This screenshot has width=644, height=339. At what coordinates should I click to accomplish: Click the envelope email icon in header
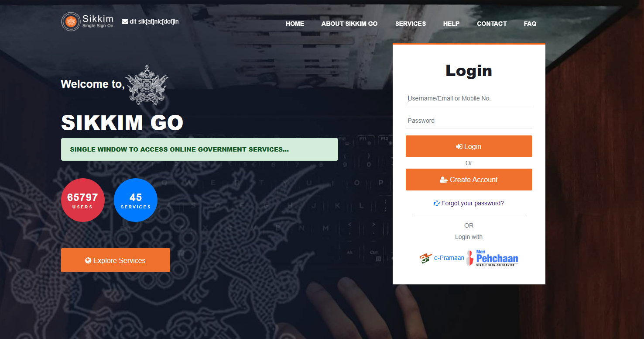[x=125, y=21]
